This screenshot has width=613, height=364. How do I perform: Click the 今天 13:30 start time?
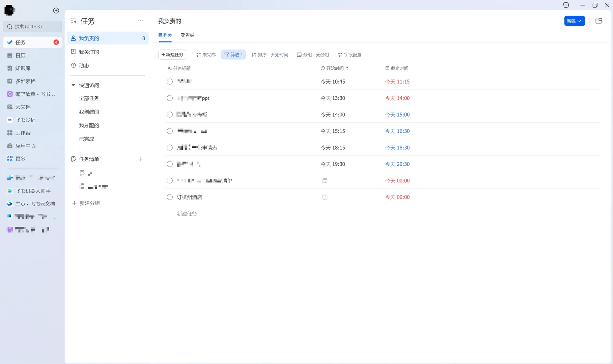(x=333, y=98)
